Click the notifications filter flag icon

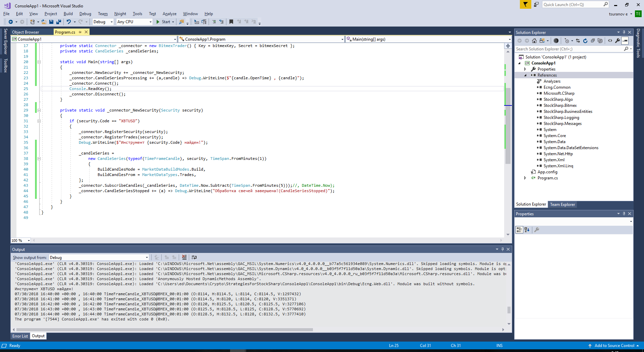[x=525, y=4]
